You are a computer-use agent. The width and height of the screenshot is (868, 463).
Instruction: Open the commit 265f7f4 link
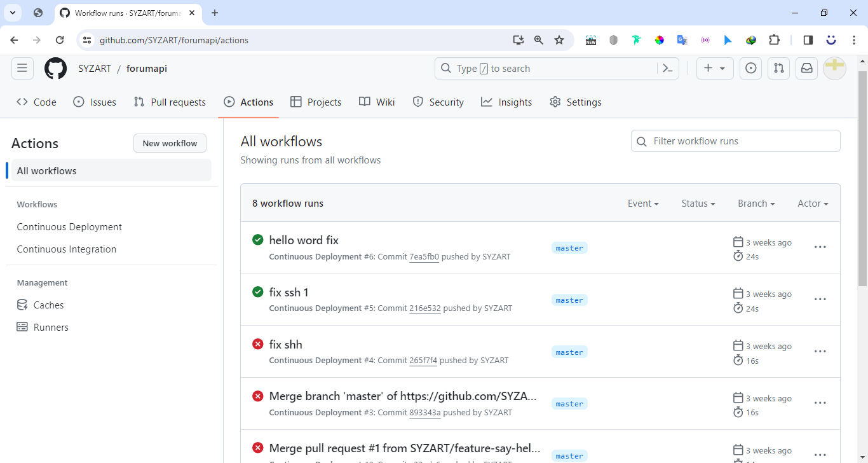pos(423,361)
